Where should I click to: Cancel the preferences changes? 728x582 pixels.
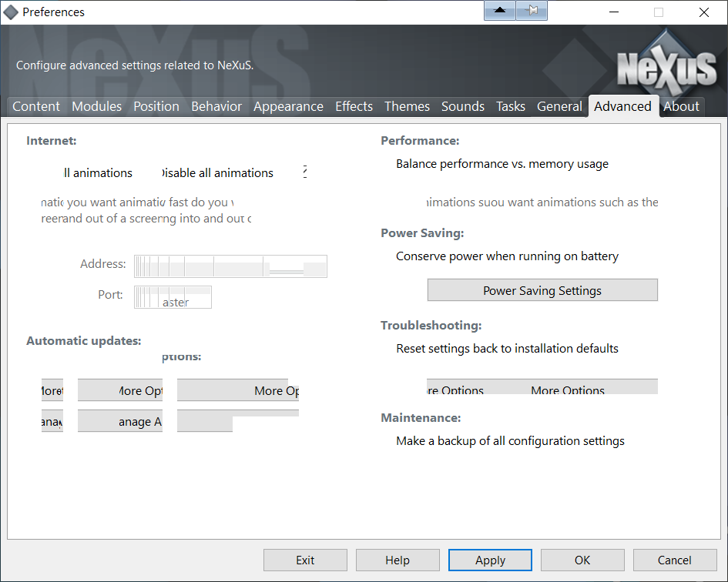(x=674, y=560)
